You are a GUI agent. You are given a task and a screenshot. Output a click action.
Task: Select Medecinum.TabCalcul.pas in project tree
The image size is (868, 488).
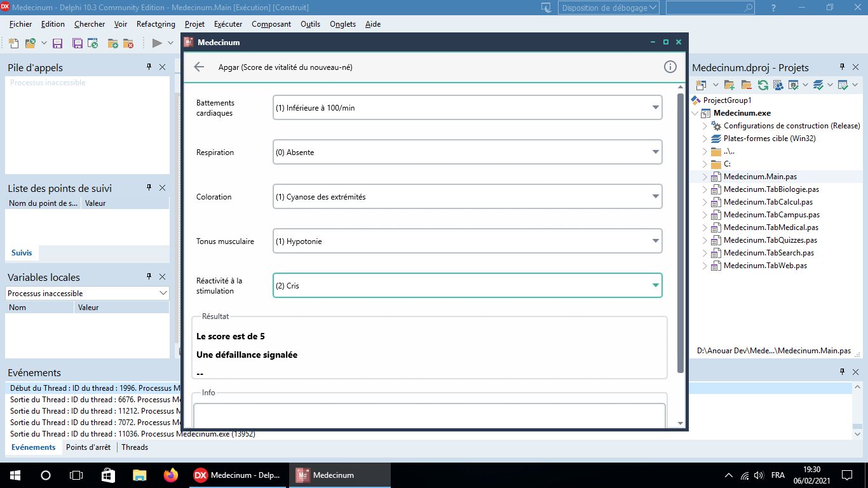768,202
